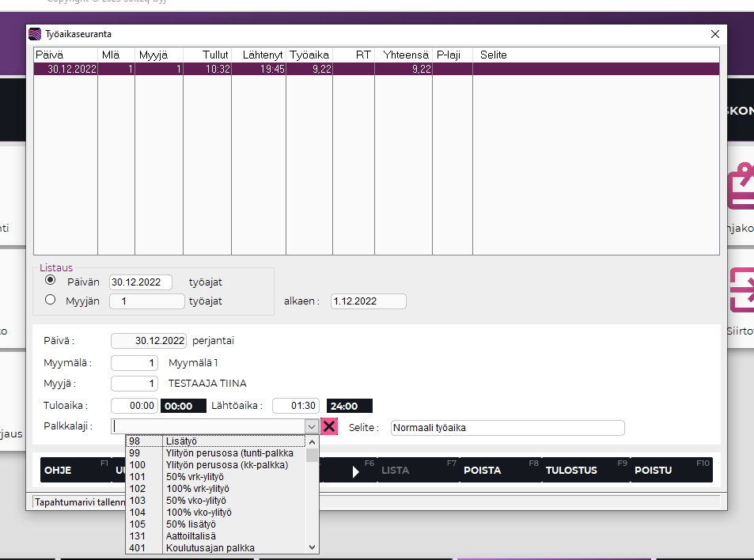Click the Työaikaseuranta app icon in title bar
754x560 pixels.
pyautogui.click(x=35, y=34)
